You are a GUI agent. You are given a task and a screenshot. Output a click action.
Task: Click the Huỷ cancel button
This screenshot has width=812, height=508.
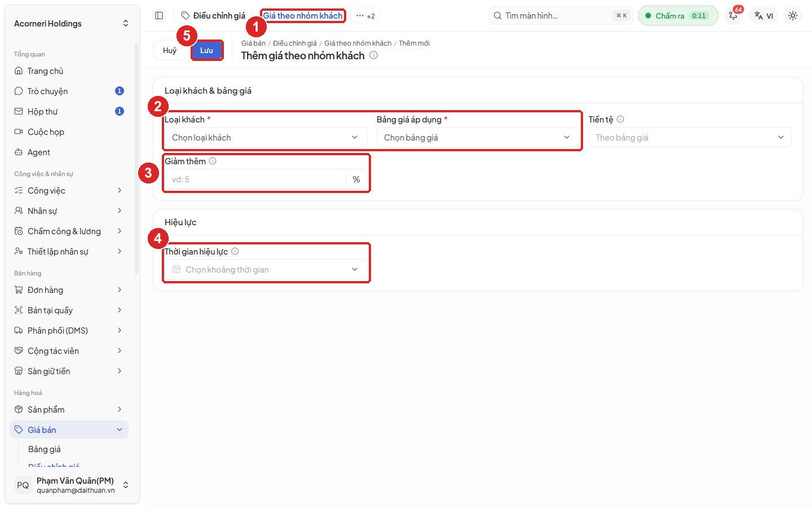[170, 50]
